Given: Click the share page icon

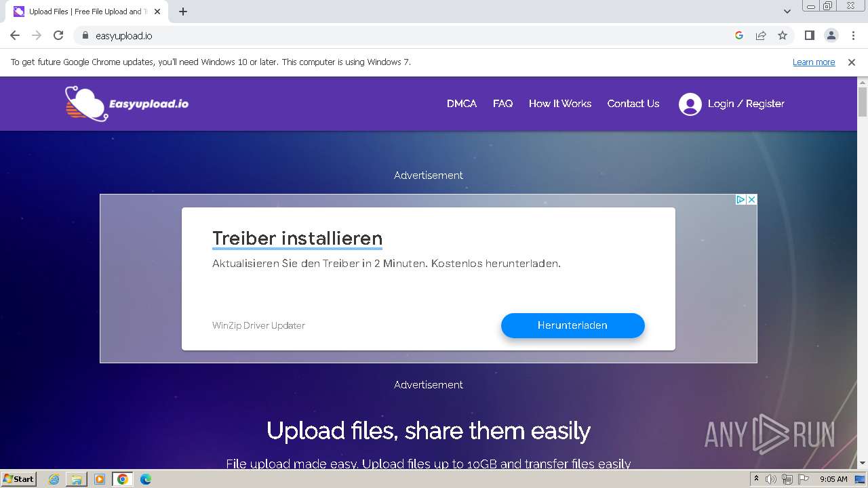Looking at the screenshot, I should [761, 35].
